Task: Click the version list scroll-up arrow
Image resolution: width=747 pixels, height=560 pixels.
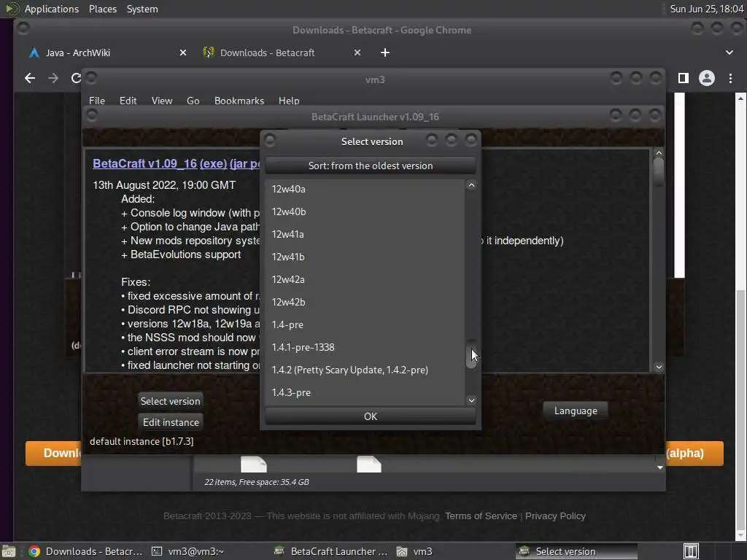Action: (x=471, y=185)
